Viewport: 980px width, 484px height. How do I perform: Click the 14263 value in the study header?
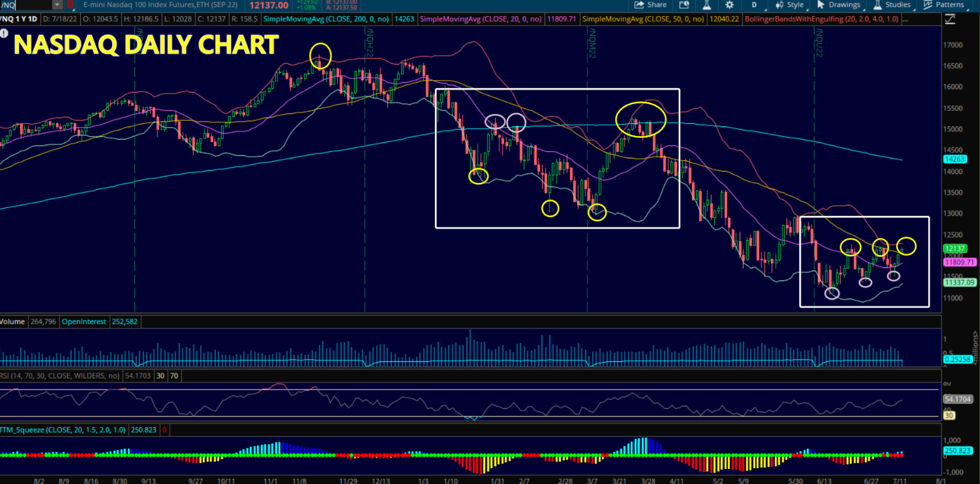(x=404, y=19)
